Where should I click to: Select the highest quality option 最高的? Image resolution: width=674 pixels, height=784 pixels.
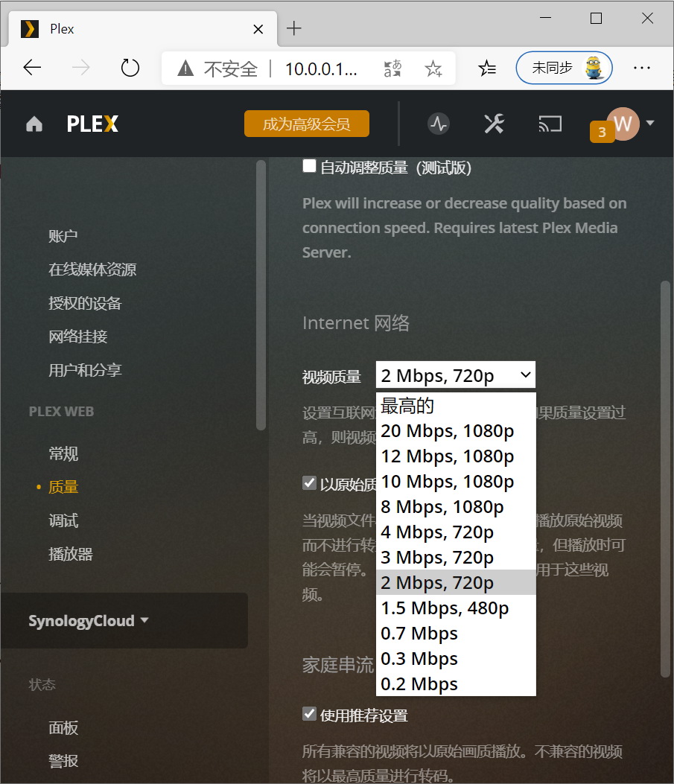[x=456, y=406]
